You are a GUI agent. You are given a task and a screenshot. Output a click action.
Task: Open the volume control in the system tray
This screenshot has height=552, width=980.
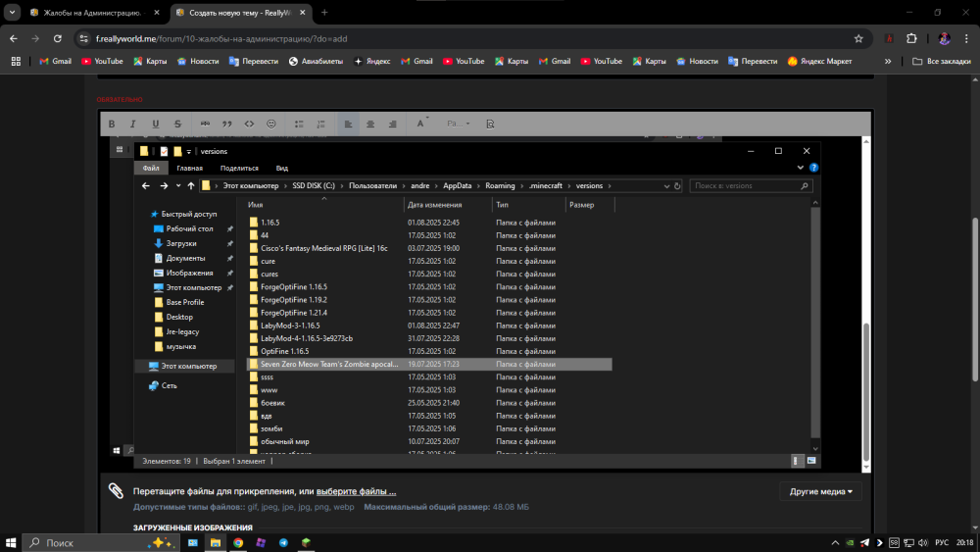coord(923,542)
